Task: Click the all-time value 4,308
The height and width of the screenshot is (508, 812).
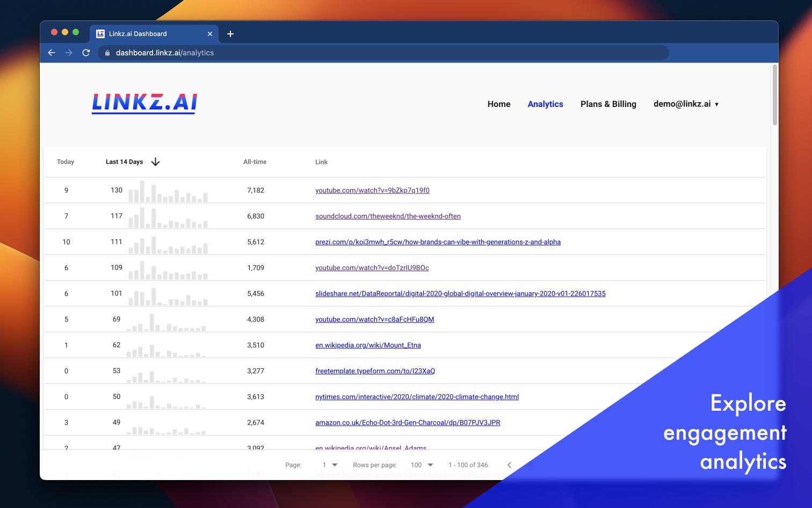Action: tap(256, 319)
